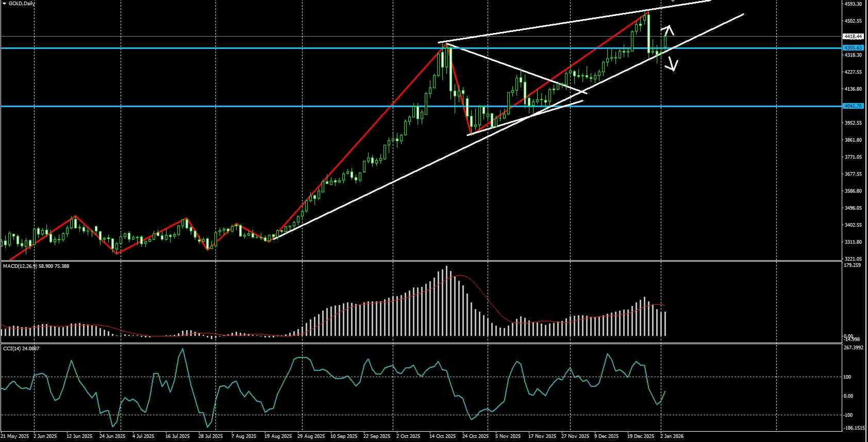The image size is (868, 442).
Task: Click the 17 Nov 2025 date label
Action: pos(542,436)
